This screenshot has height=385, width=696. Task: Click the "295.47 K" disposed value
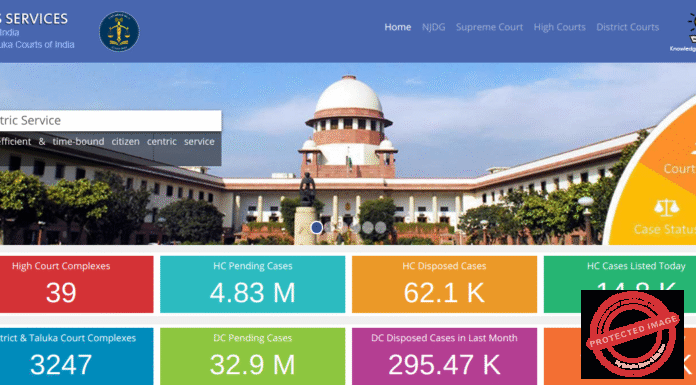pyautogui.click(x=444, y=365)
